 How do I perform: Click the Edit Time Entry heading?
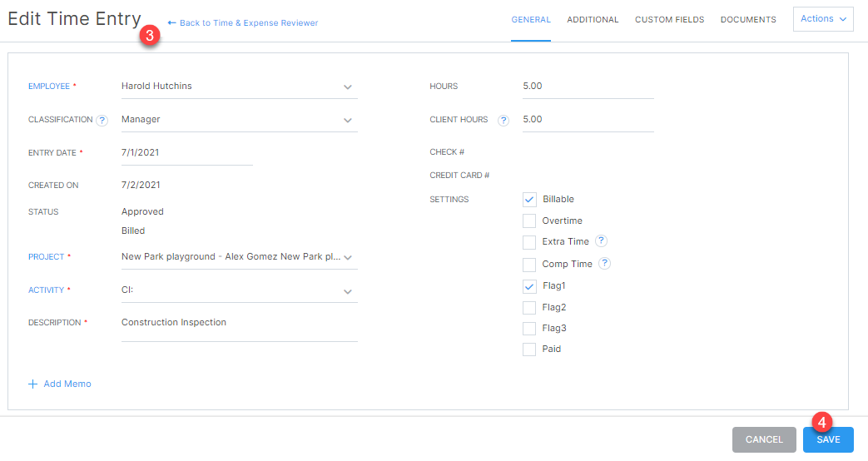[74, 19]
